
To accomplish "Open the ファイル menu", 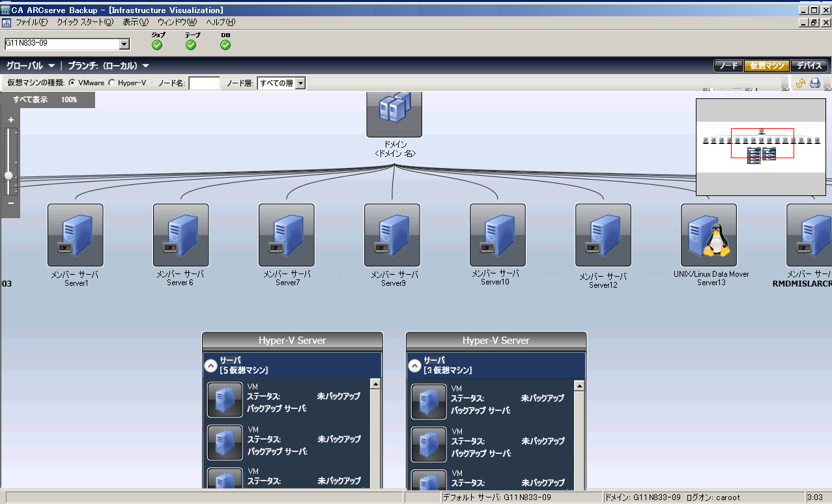I will [31, 22].
